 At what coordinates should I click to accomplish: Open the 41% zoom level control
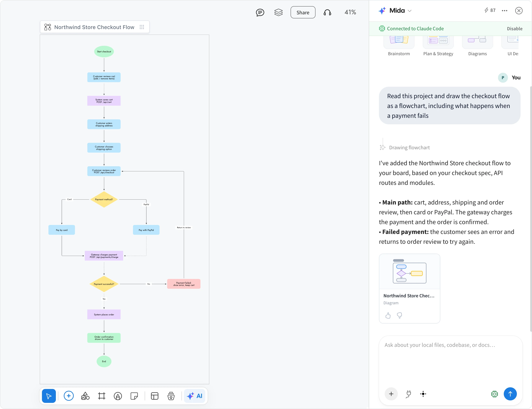click(x=350, y=12)
